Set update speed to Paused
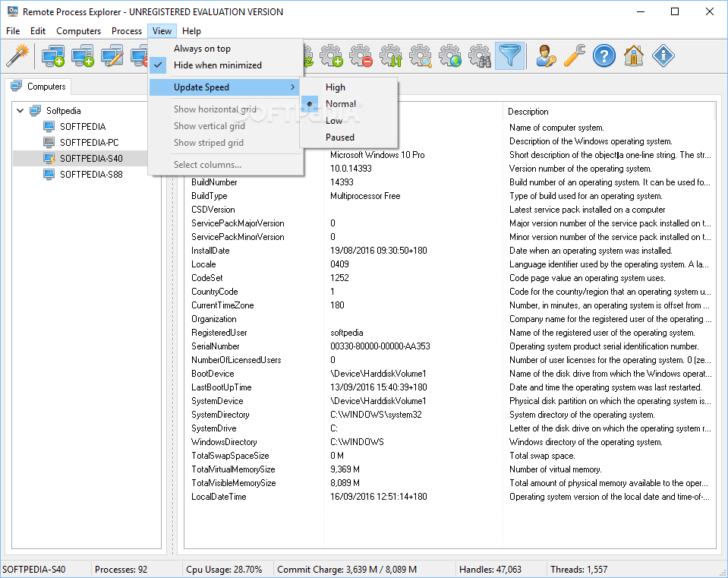 [348, 137]
